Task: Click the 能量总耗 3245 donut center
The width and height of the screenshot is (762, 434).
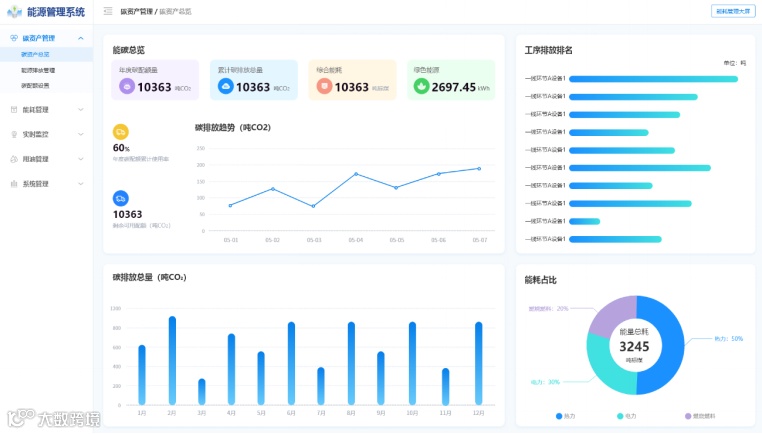Action: tap(634, 346)
